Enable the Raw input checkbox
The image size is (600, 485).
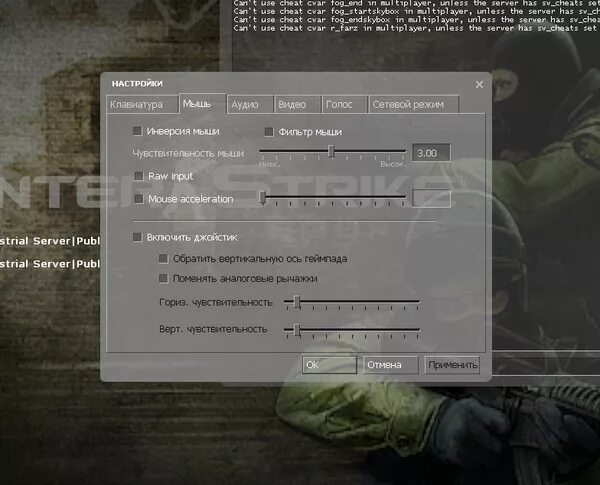(139, 176)
